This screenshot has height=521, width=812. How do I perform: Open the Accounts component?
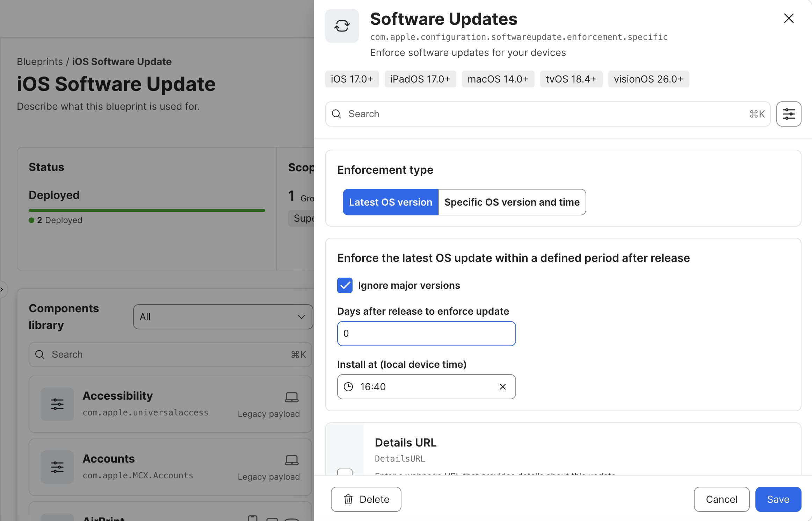pyautogui.click(x=170, y=467)
